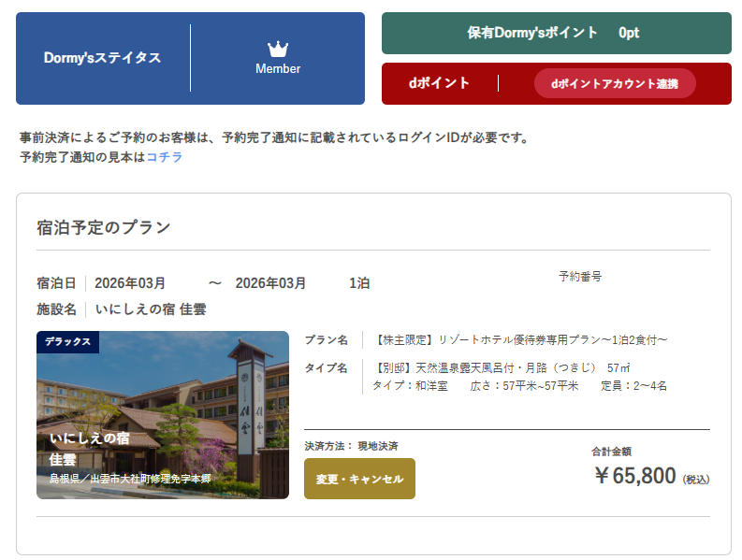The image size is (742, 560).
Task: Click the 株主限定 plan name text
Action: [520, 339]
